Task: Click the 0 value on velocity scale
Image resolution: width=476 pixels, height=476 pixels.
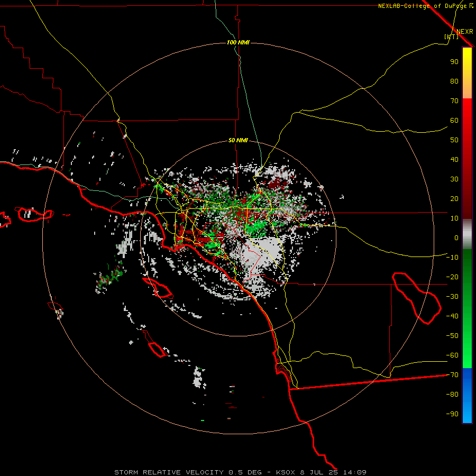Action: (456, 238)
